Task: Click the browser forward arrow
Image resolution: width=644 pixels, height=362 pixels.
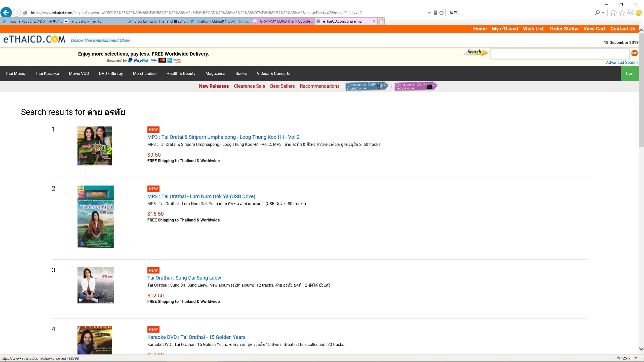Action: [17, 13]
